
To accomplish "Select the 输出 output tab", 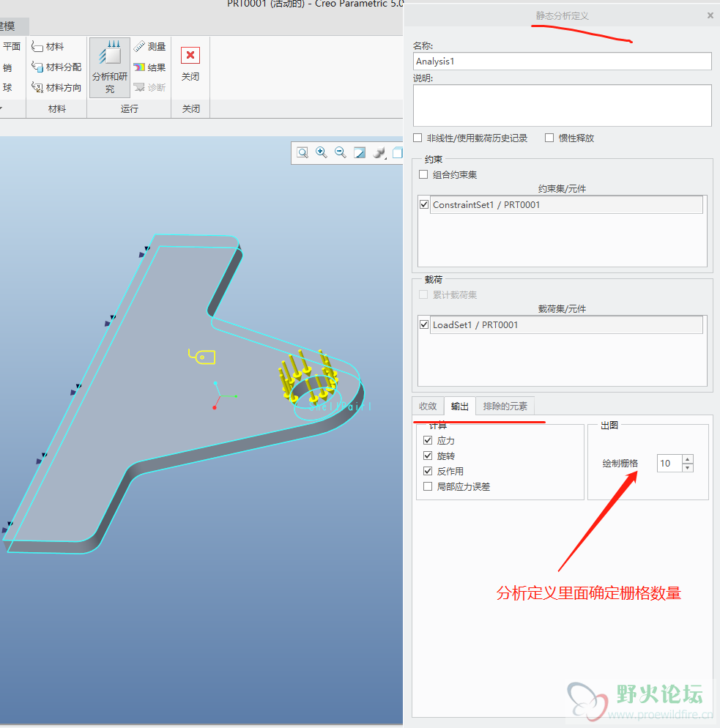I will point(459,406).
